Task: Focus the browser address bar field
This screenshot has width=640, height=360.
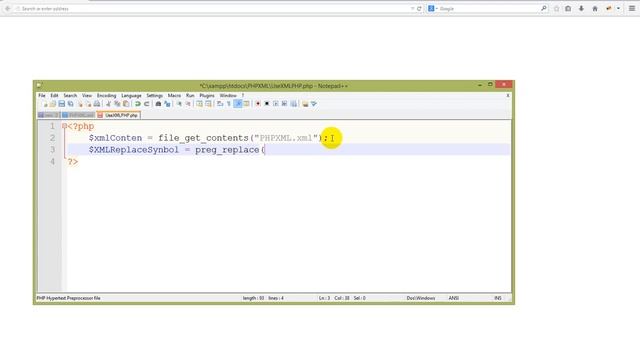Action: (x=212, y=9)
